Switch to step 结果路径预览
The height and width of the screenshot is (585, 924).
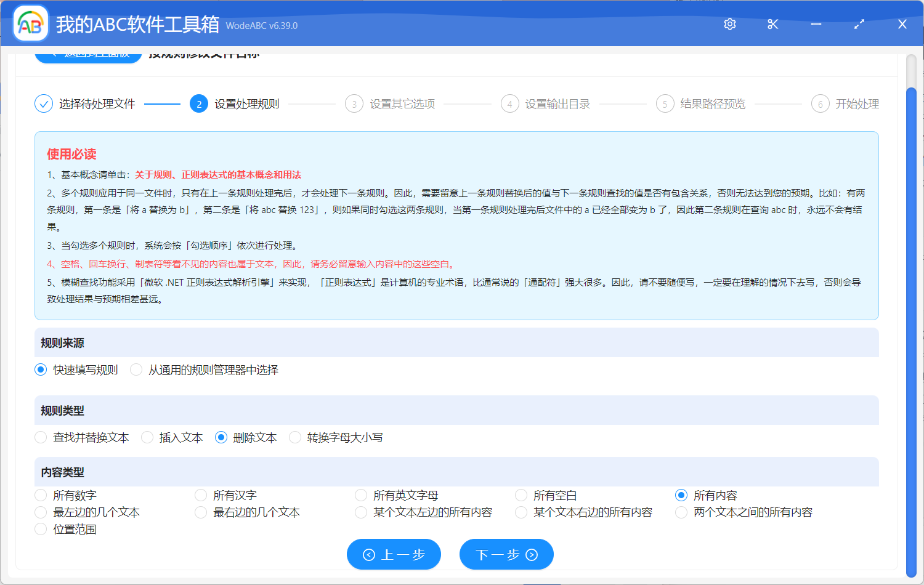[x=665, y=103]
